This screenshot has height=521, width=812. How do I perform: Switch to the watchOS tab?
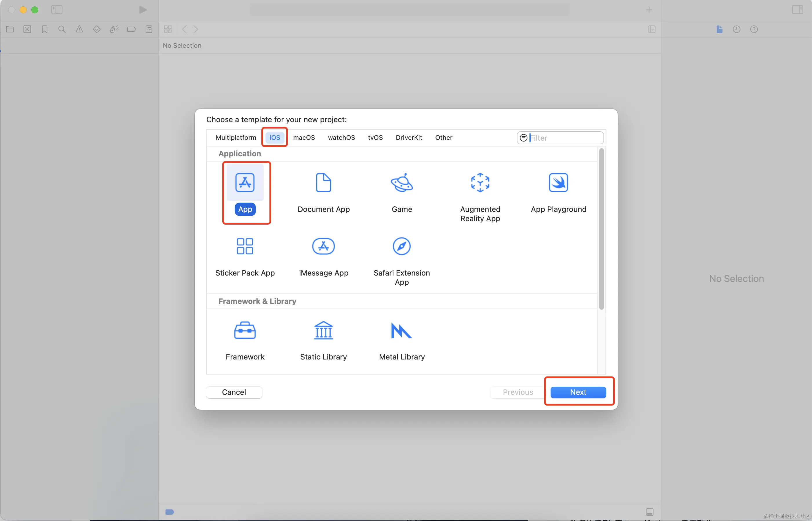341,138
